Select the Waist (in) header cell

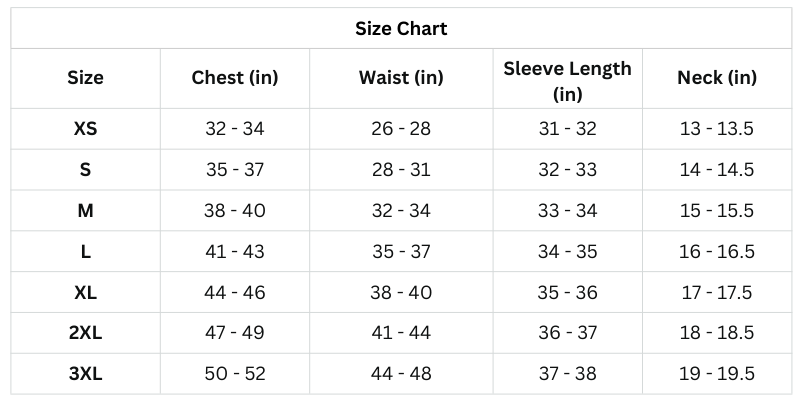pos(401,77)
